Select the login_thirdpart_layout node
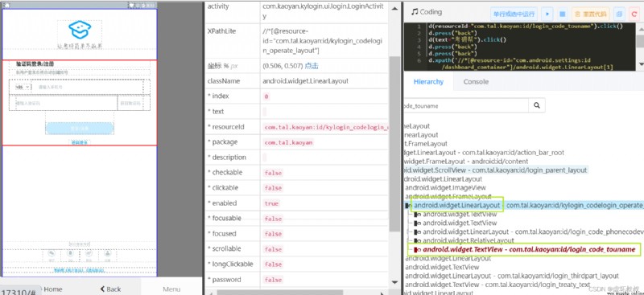Viewport: 644px width, 295px height. [x=512, y=276]
